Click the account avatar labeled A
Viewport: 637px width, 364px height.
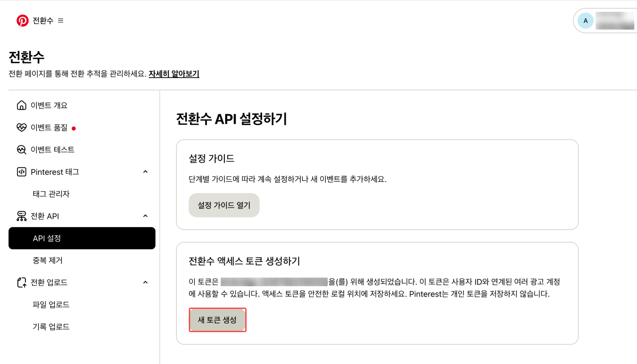(586, 20)
